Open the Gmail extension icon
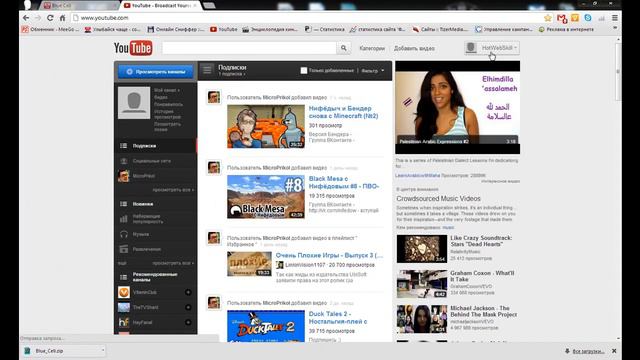 (562, 18)
